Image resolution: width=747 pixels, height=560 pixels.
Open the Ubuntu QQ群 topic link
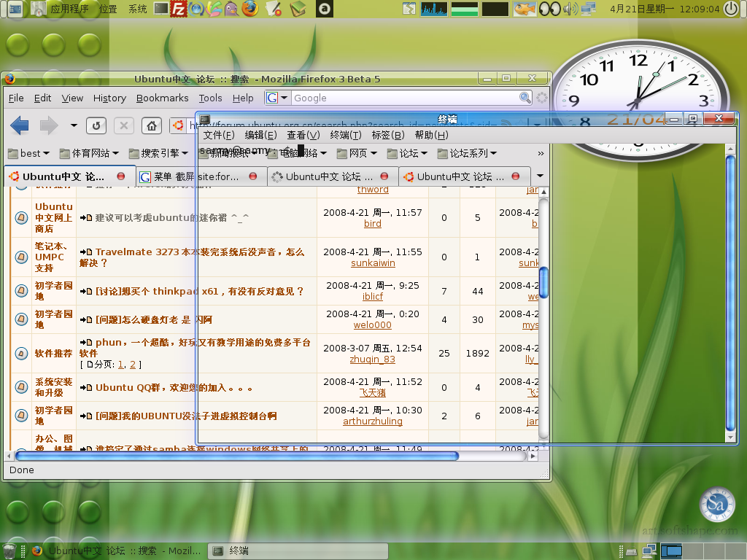click(x=174, y=388)
